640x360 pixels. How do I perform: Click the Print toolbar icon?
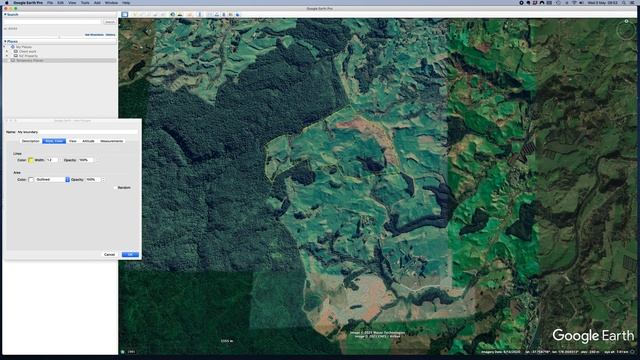point(217,14)
